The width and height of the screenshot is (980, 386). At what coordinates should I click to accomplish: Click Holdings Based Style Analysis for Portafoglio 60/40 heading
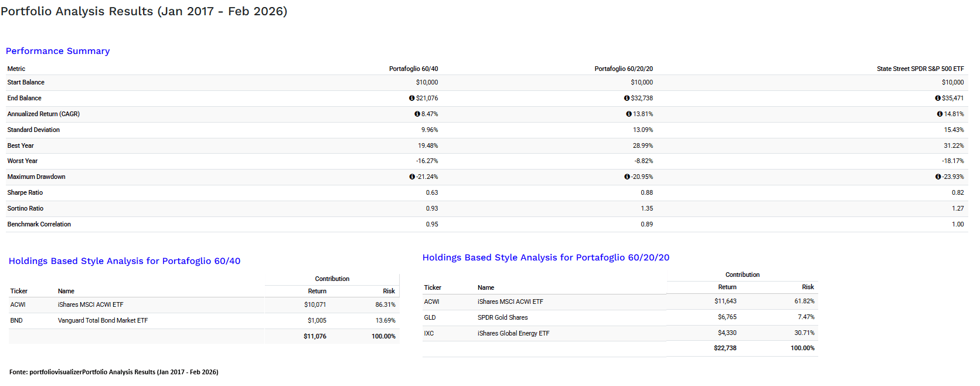(x=124, y=261)
